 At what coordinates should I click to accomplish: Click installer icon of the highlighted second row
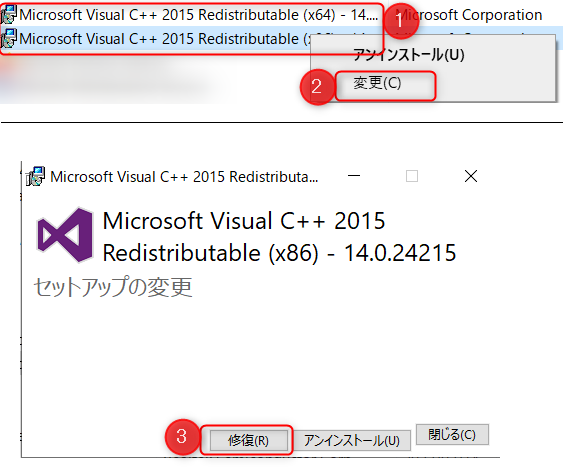[x=9, y=39]
